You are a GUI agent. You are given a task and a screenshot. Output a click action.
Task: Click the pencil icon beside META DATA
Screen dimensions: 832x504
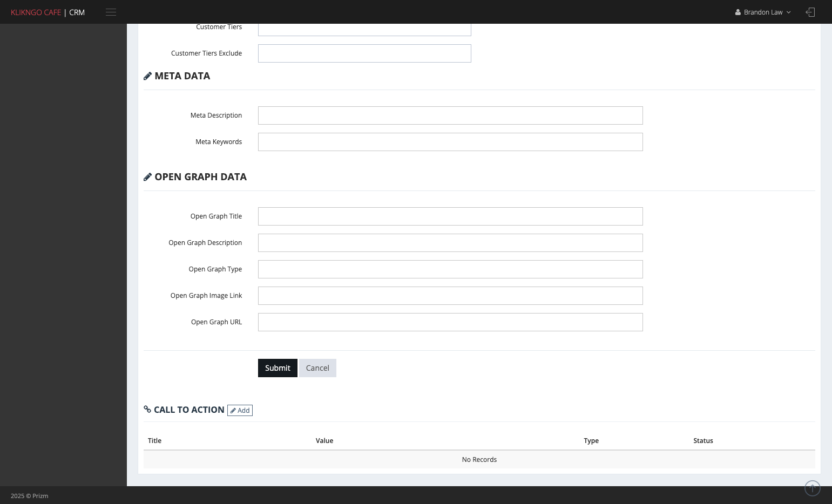click(x=147, y=76)
